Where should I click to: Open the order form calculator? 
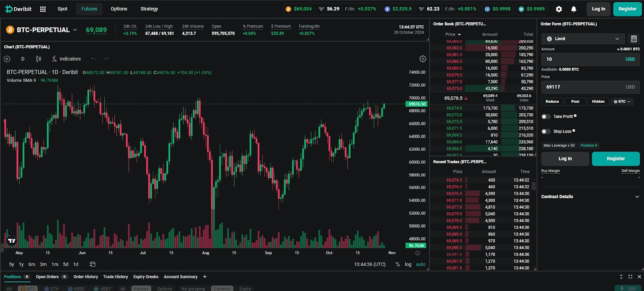[634, 39]
